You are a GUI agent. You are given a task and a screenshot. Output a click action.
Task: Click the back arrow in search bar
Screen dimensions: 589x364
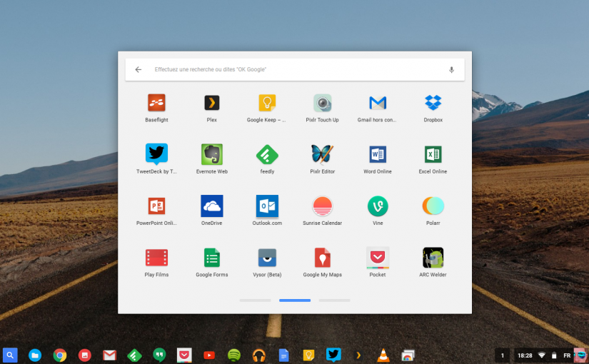(x=139, y=69)
